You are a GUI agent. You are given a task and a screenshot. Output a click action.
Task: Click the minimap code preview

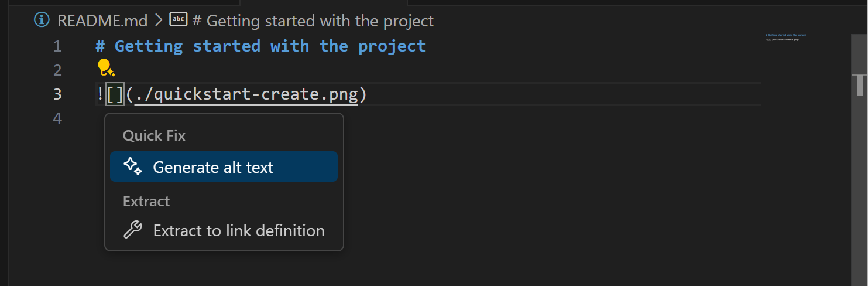(x=785, y=37)
